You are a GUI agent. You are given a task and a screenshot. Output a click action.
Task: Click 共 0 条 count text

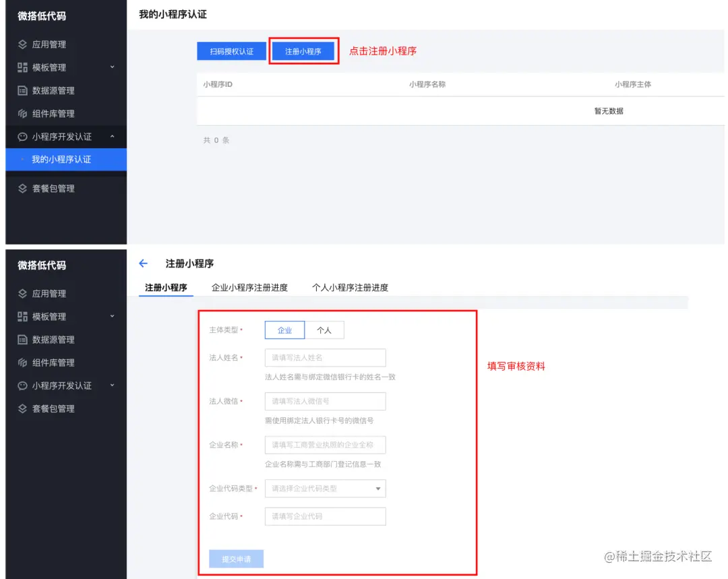(x=216, y=140)
